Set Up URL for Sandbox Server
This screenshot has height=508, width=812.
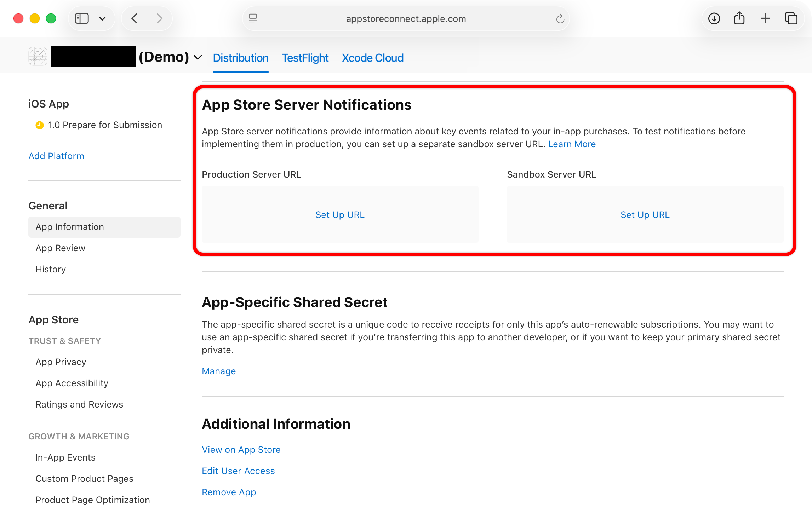point(645,215)
